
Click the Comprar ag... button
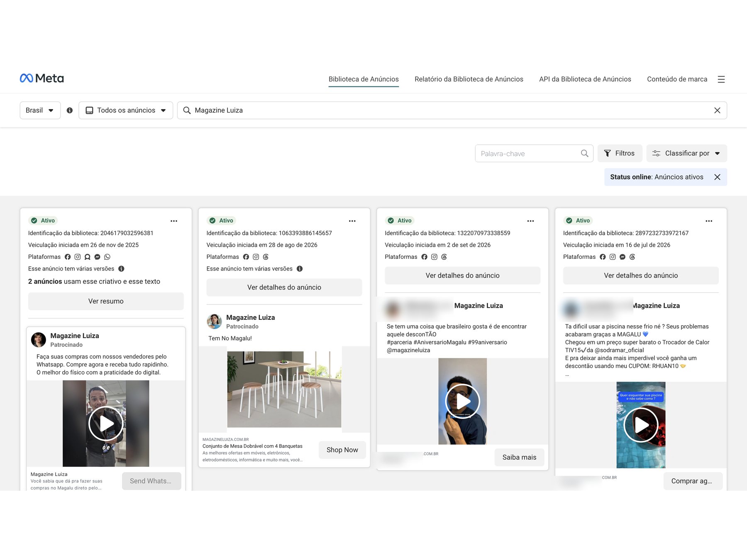coord(693,481)
